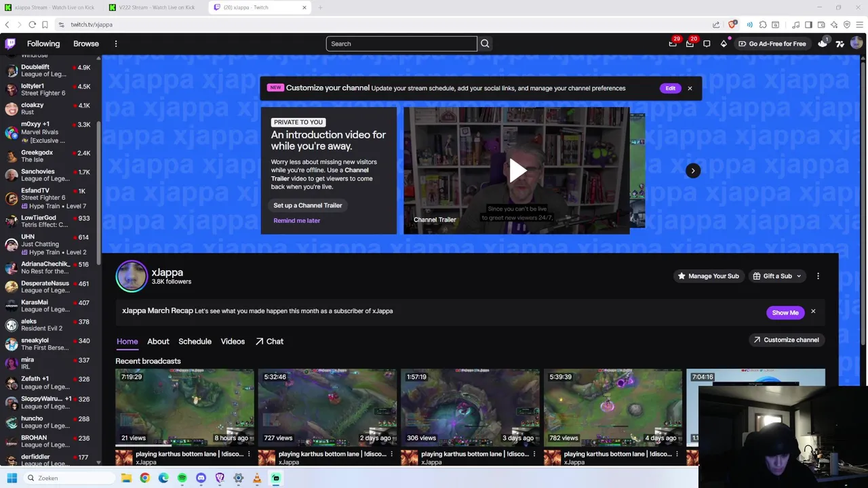Switch to the About tab
Viewport: 868px width, 488px height.
tap(158, 342)
